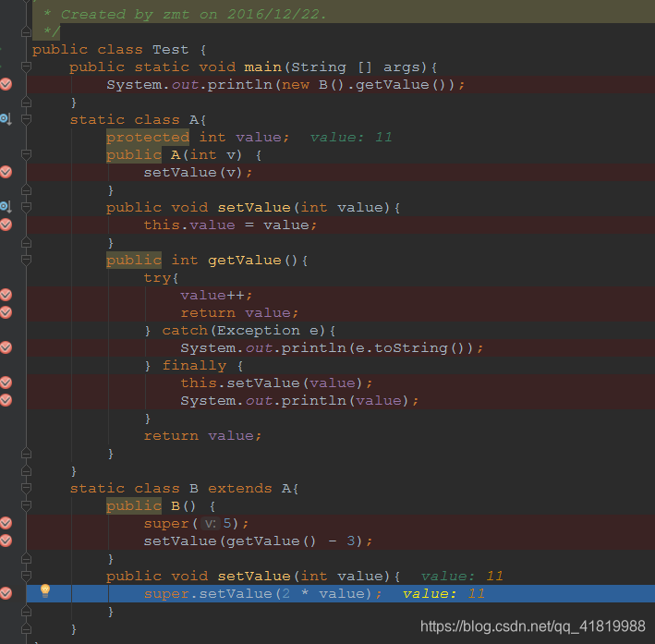Image resolution: width=655 pixels, height=644 pixels.
Task: Click closing-brace fold marker of getValue method
Action: click(x=26, y=453)
